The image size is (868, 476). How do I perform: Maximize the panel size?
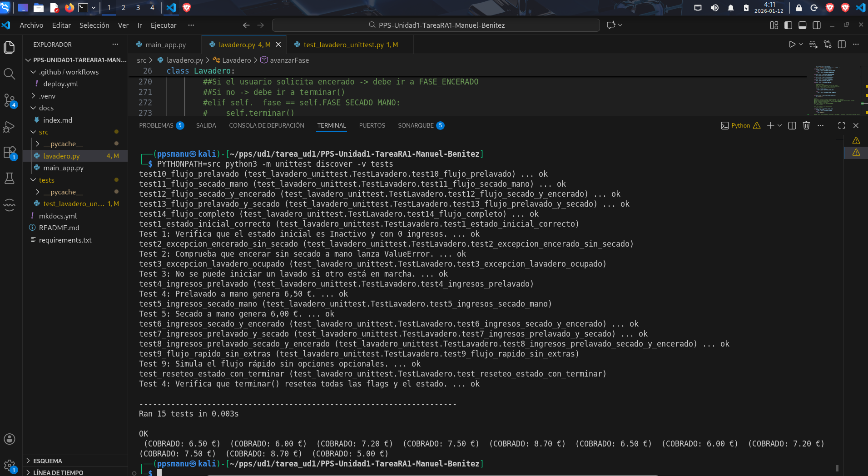point(842,125)
